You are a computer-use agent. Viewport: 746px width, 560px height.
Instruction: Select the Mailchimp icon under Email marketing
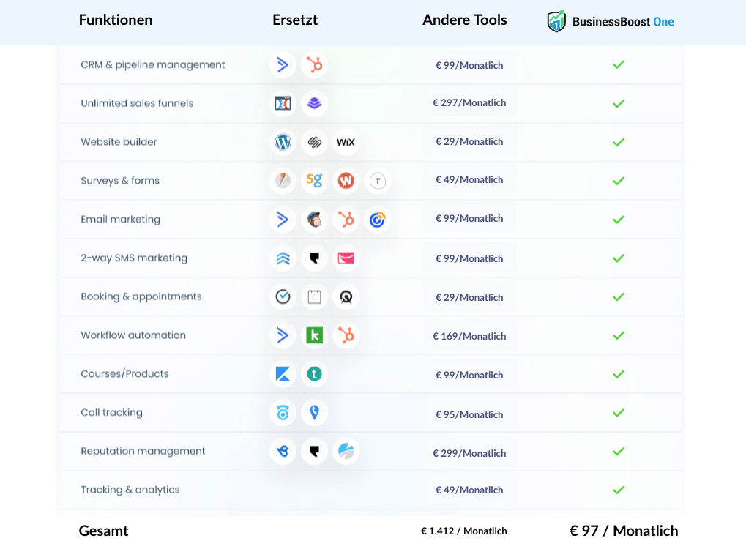(x=315, y=219)
